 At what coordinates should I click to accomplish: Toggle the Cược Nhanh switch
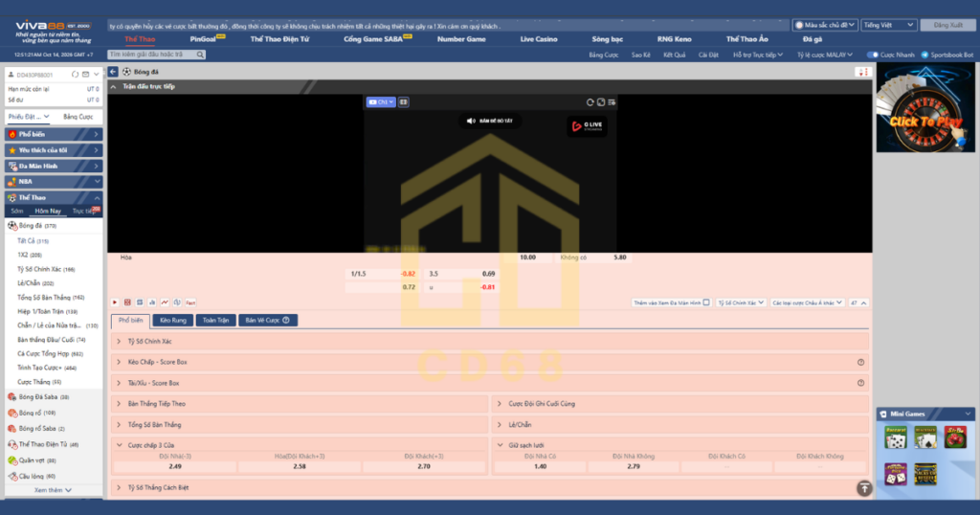pos(873,55)
